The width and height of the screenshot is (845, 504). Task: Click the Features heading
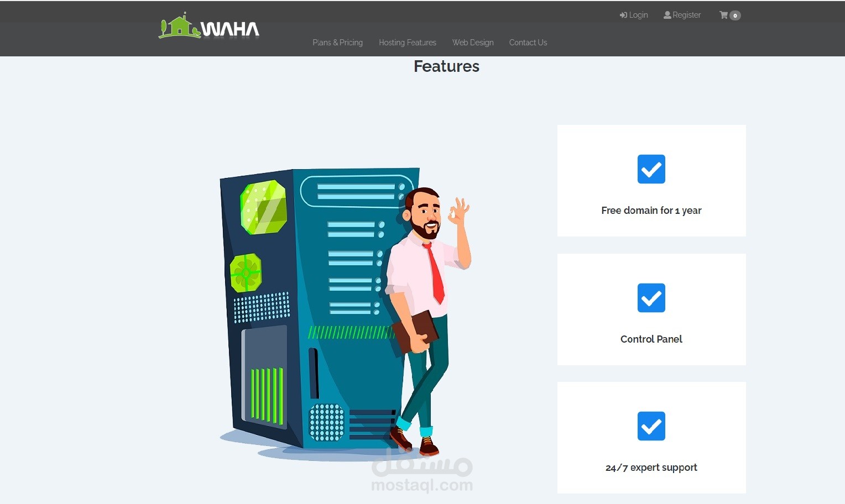point(446,66)
